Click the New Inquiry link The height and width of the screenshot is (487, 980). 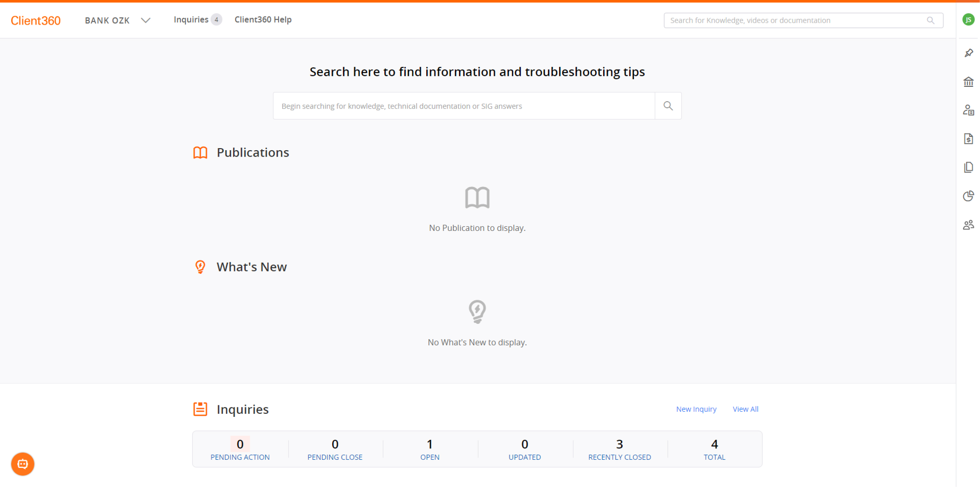coord(696,409)
